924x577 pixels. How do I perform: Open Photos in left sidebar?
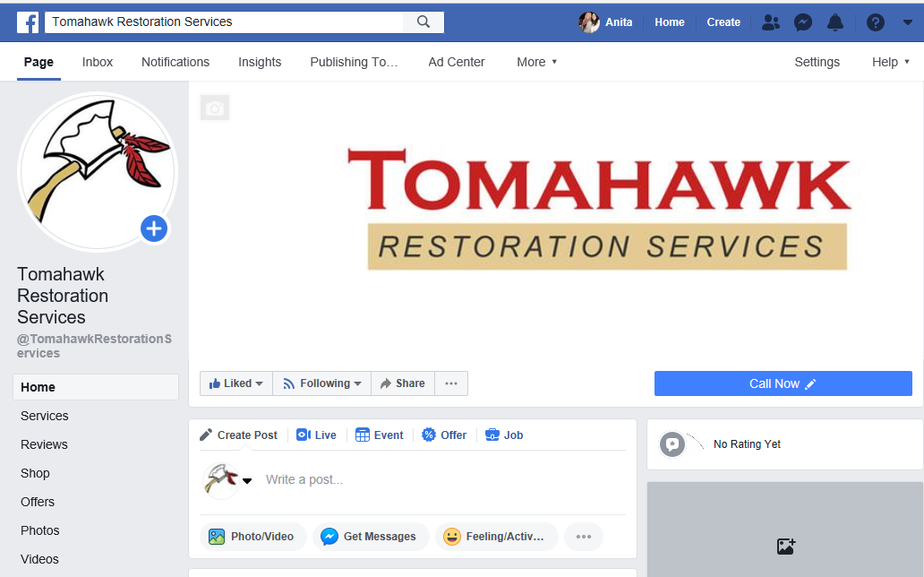click(40, 531)
